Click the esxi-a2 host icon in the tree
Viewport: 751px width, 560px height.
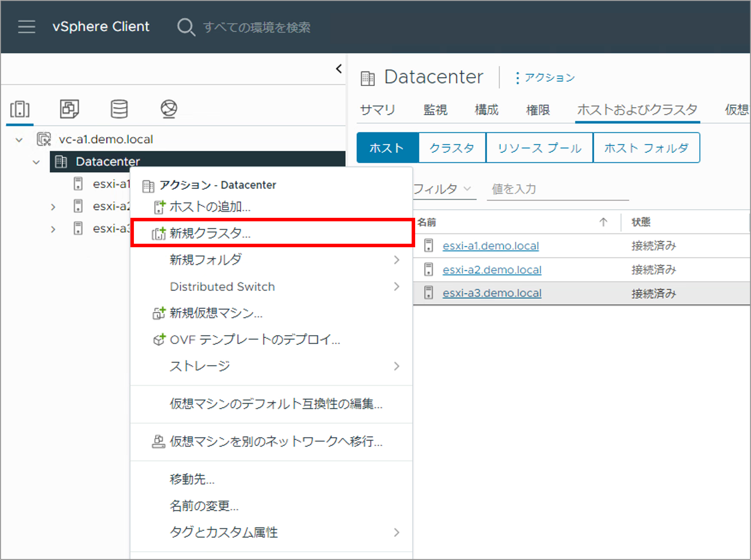(x=78, y=206)
